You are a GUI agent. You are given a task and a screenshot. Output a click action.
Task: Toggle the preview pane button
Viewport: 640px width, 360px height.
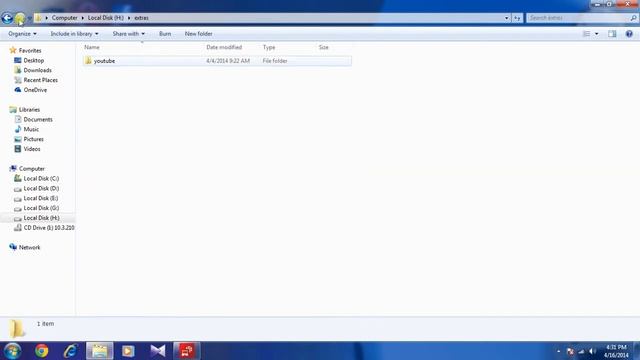[612, 34]
